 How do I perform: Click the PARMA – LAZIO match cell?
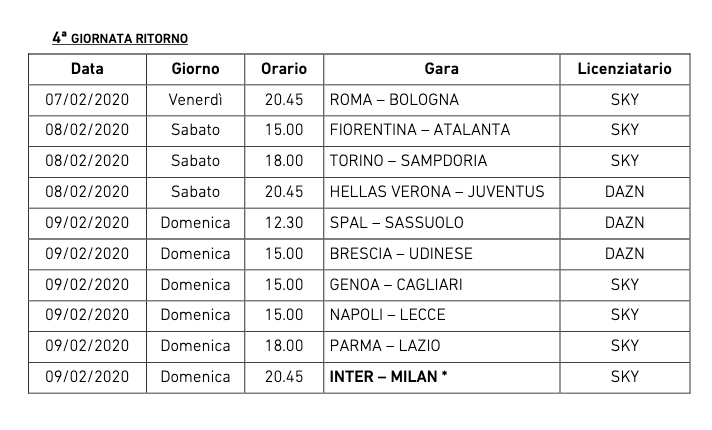coord(384,346)
